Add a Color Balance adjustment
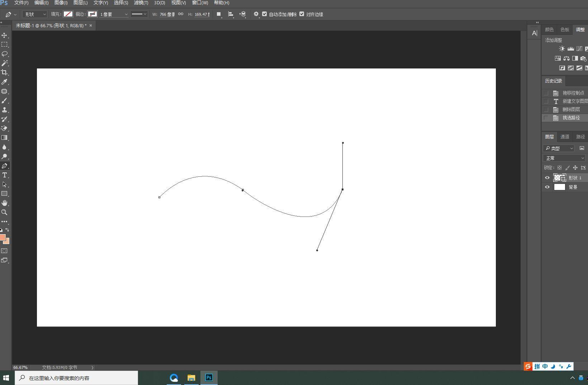This screenshot has width=588, height=385. pyautogui.click(x=566, y=58)
